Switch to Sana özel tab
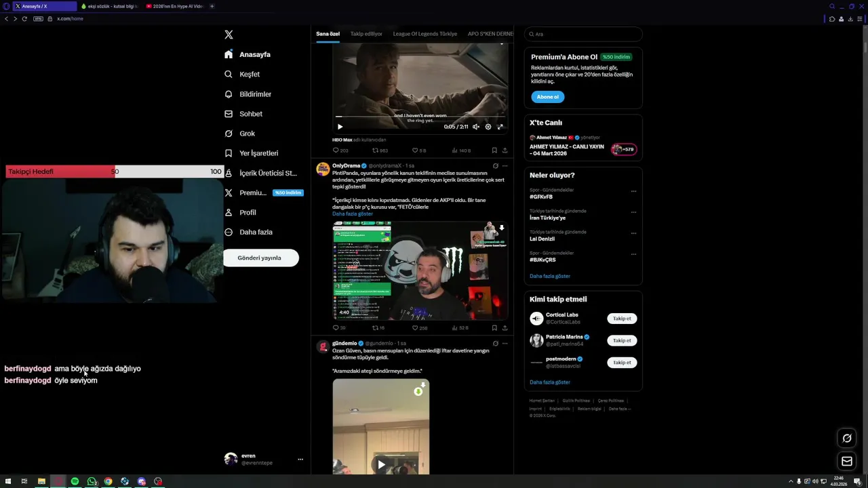 [x=328, y=34]
